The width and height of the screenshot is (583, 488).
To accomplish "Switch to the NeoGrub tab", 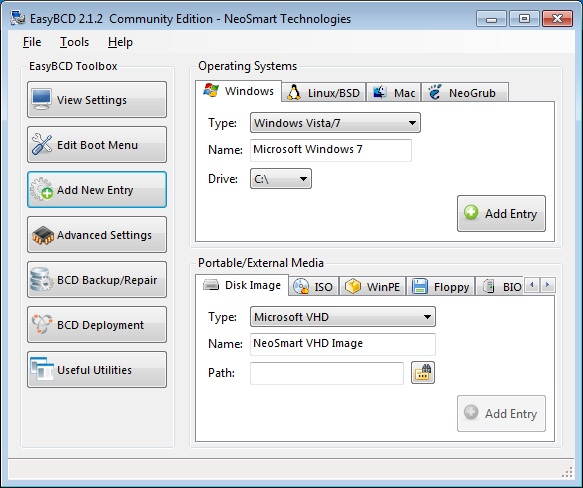I will 465,92.
